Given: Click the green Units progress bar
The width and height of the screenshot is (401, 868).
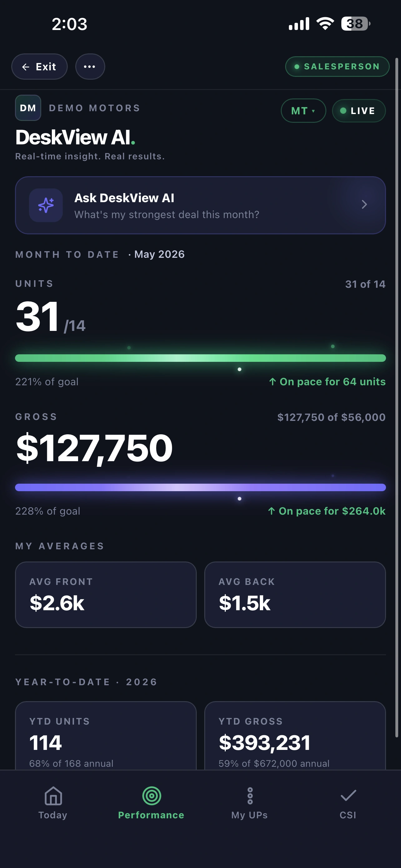Looking at the screenshot, I should pos(200,358).
